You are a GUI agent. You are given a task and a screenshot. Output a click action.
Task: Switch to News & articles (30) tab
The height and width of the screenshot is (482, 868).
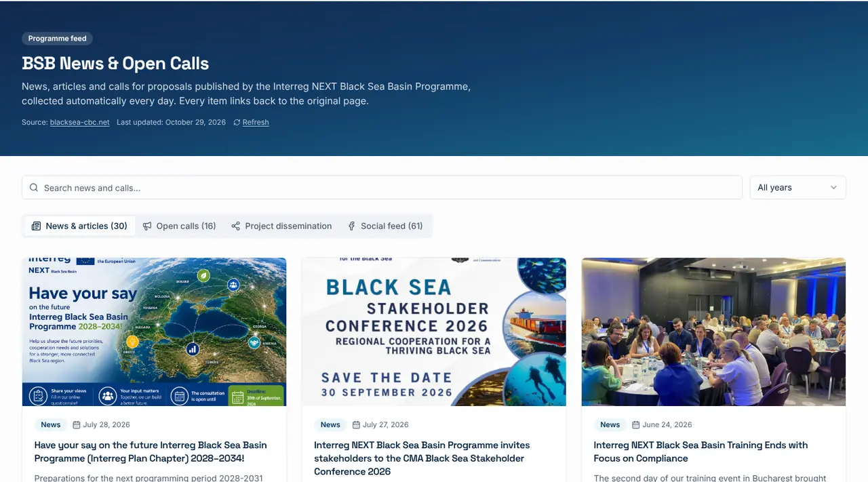[x=80, y=226]
